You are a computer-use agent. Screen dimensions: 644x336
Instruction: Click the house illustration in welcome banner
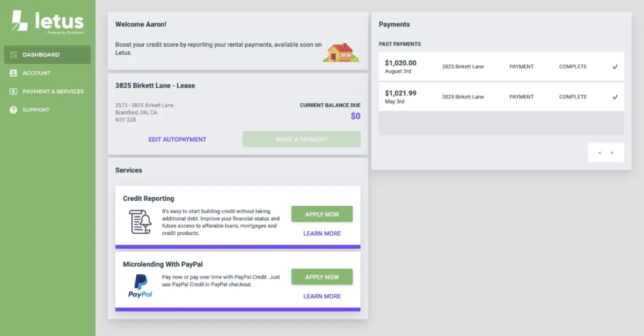[341, 52]
